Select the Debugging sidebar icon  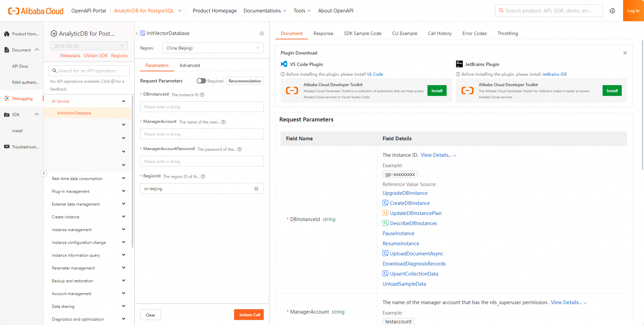tap(7, 98)
